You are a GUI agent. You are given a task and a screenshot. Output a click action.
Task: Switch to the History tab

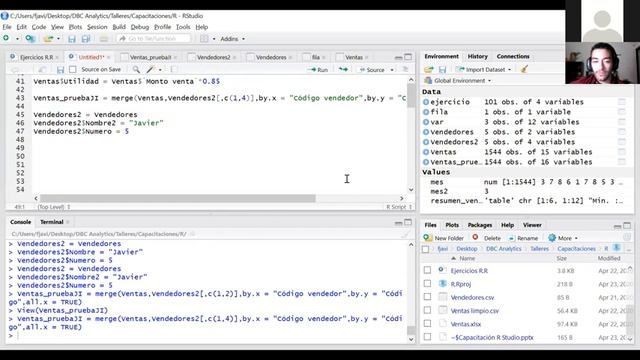tap(478, 56)
